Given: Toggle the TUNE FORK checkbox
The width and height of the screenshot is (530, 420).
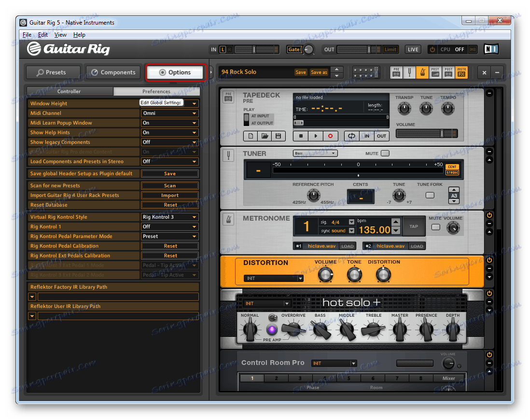Looking at the screenshot, I should (430, 195).
